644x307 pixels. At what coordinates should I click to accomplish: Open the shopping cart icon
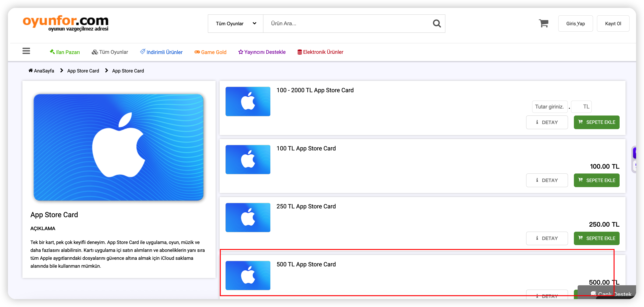[544, 23]
